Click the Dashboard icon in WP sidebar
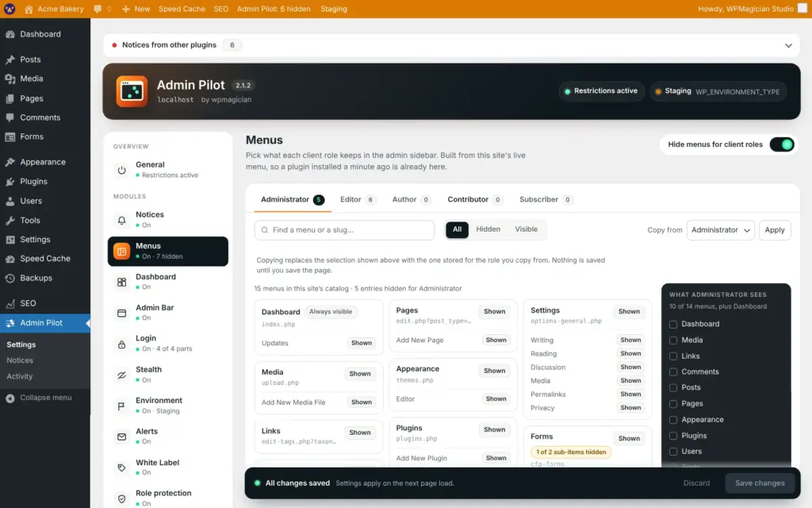This screenshot has height=508, width=812. click(x=10, y=34)
